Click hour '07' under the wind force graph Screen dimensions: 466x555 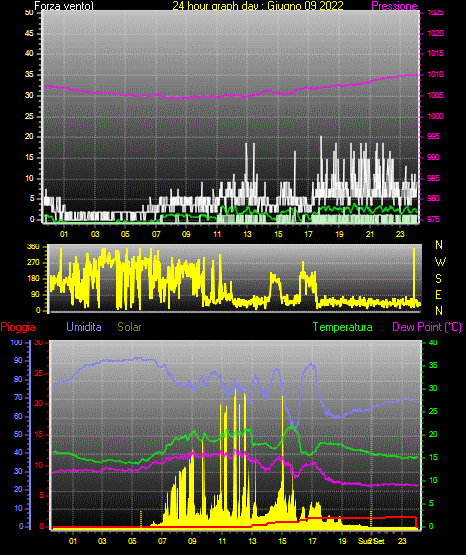[156, 234]
